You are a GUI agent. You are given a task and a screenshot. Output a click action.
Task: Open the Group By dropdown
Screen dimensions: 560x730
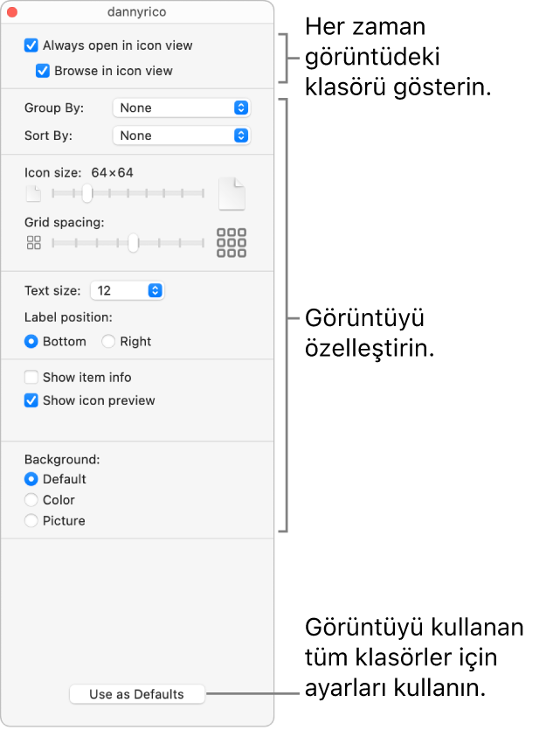[x=182, y=108]
